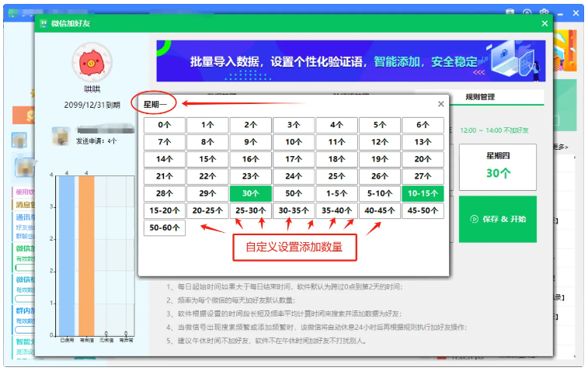This screenshot has height=371, width=588.
Task: Choose 20个 quantity option
Action: 423,159
